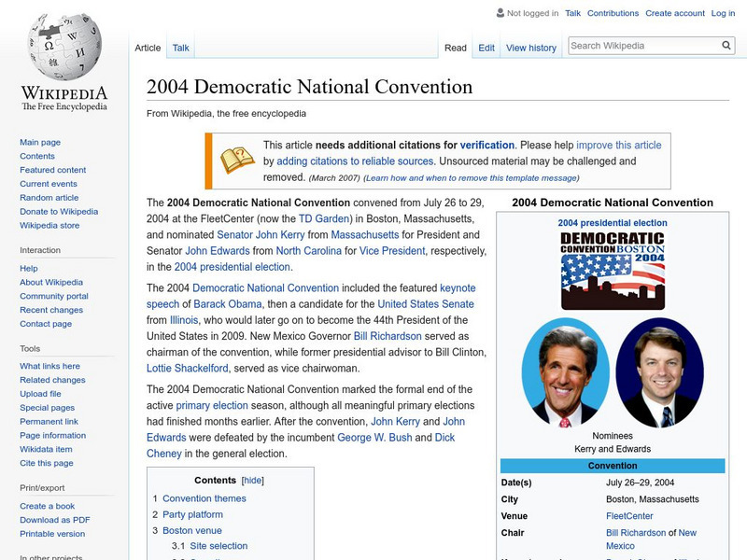Viewport: 747px width, 560px height.
Task: Open Upload file
Action: pyautogui.click(x=40, y=393)
